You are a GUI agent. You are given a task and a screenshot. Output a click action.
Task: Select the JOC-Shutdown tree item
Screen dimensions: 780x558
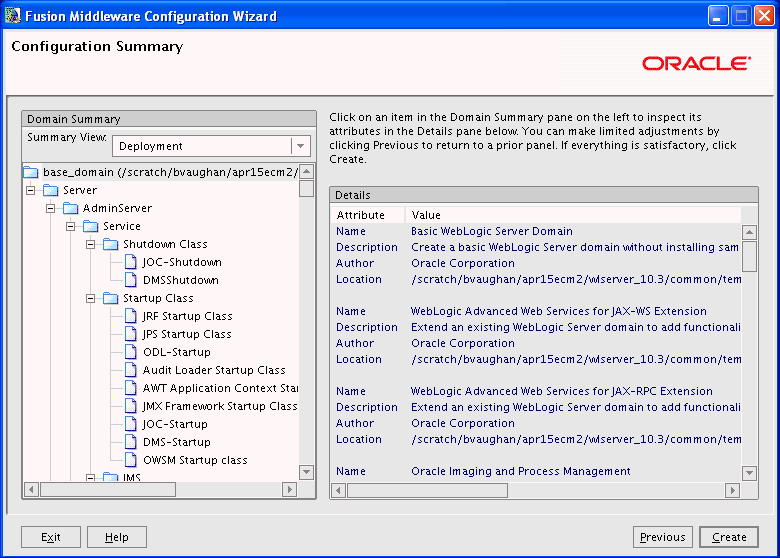tap(182, 262)
